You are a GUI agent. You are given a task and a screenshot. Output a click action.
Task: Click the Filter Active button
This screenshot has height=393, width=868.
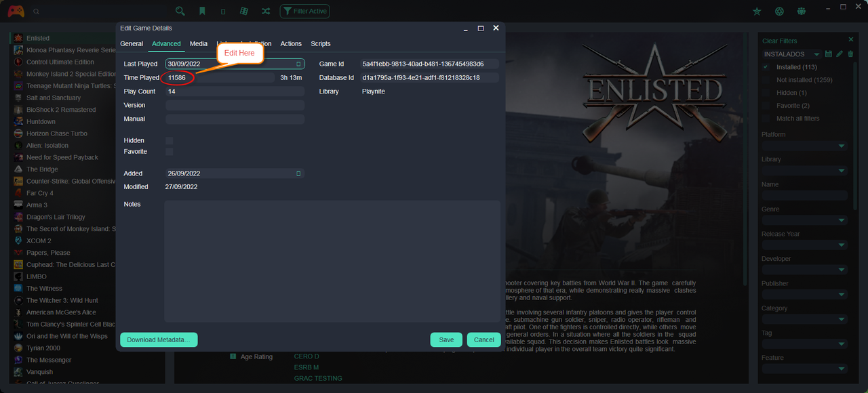305,11
